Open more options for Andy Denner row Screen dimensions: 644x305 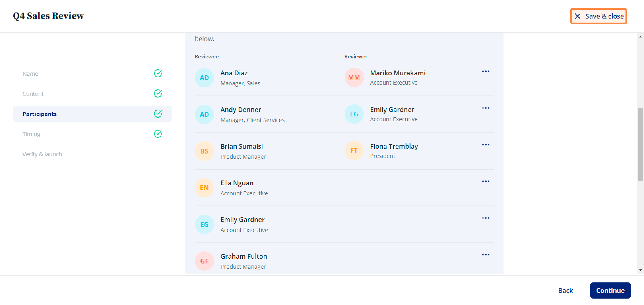point(485,108)
